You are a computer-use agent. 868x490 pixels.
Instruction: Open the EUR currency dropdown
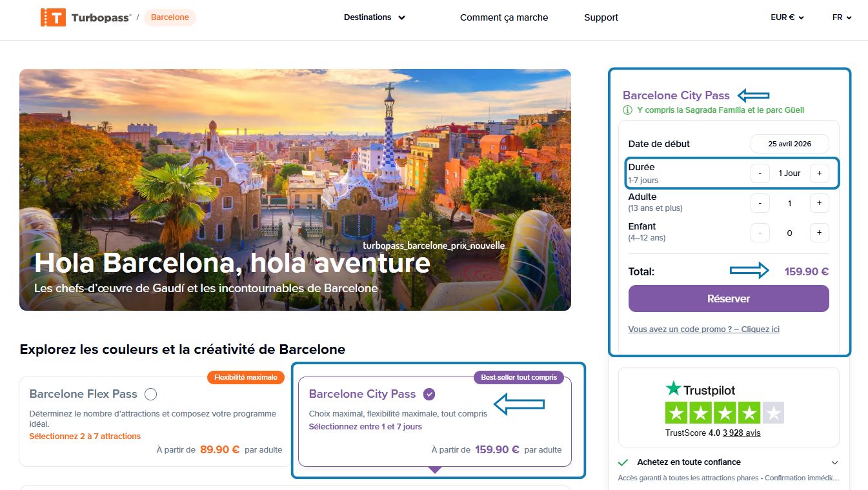tap(787, 17)
